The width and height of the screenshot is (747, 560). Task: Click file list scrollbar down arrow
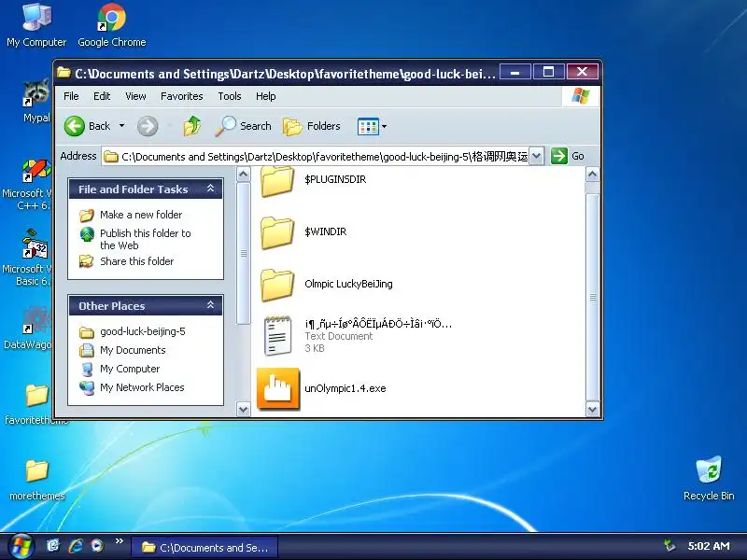point(592,409)
